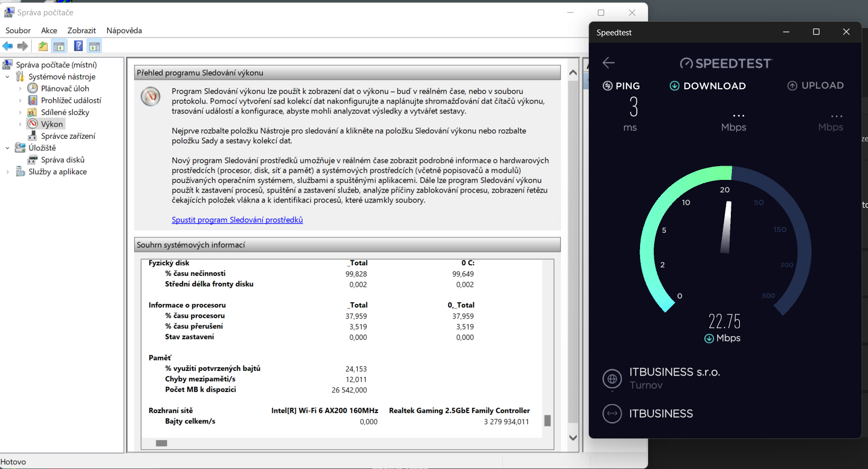This screenshot has width=868, height=469.
Task: Click Spustit program Sledování prostředků link
Action: [x=237, y=220]
